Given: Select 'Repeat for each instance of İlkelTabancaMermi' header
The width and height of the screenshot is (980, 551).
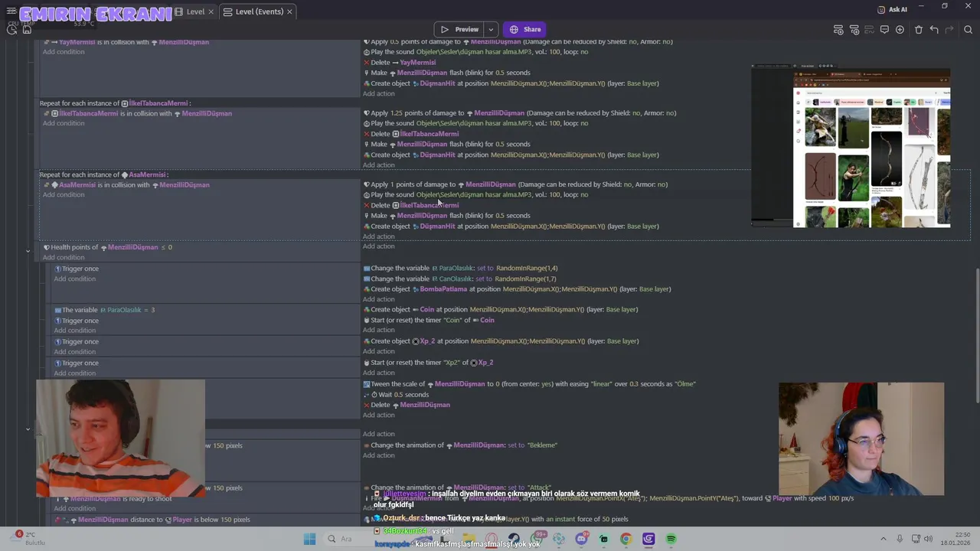Looking at the screenshot, I should [115, 103].
